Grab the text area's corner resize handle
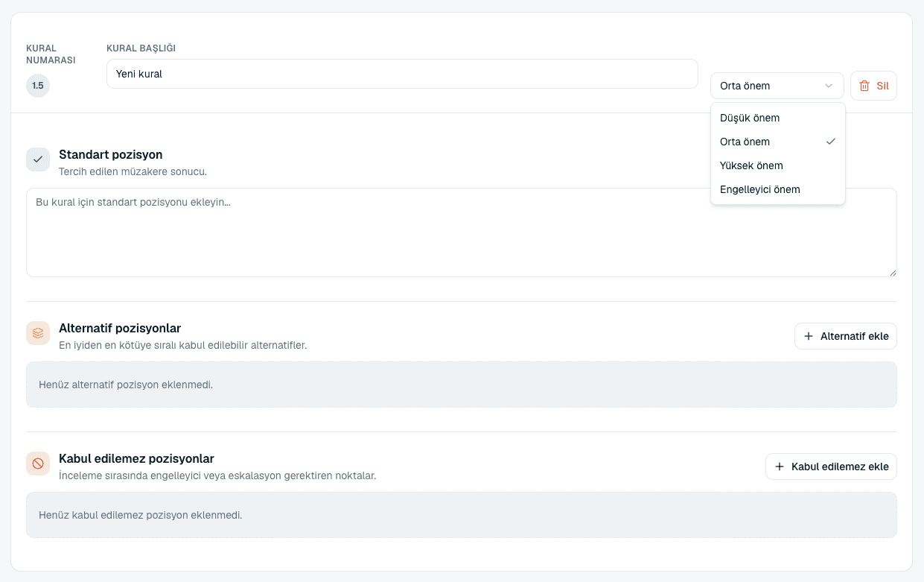Image resolution: width=924 pixels, height=582 pixels. tap(892, 272)
